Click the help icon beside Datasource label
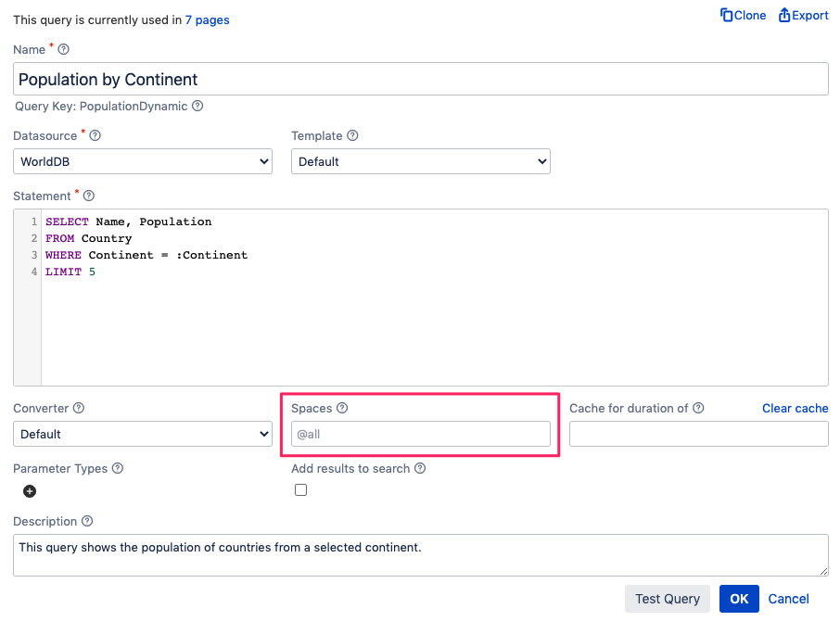Viewport: 840px width, 621px height. [x=95, y=135]
